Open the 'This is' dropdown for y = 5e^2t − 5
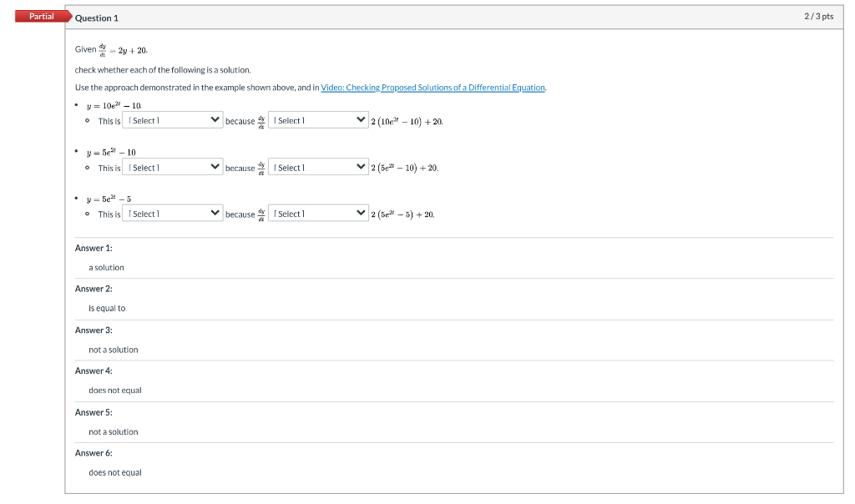Viewport: 855px width, 504px height. tap(172, 214)
